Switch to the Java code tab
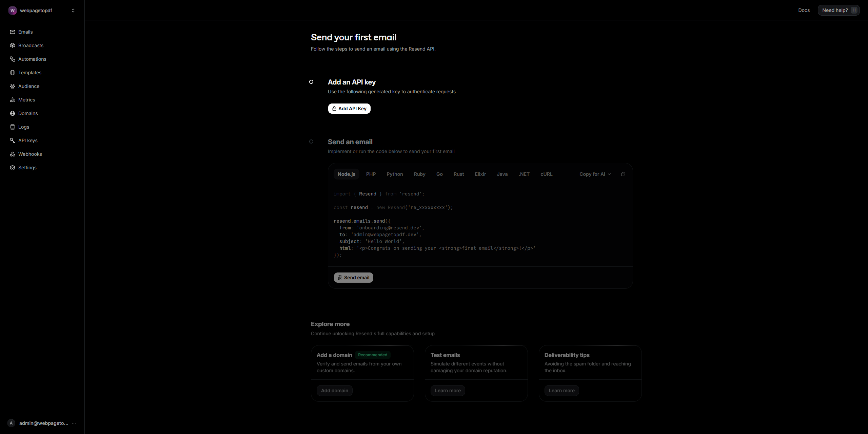Viewport: 868px width, 434px height. click(502, 174)
